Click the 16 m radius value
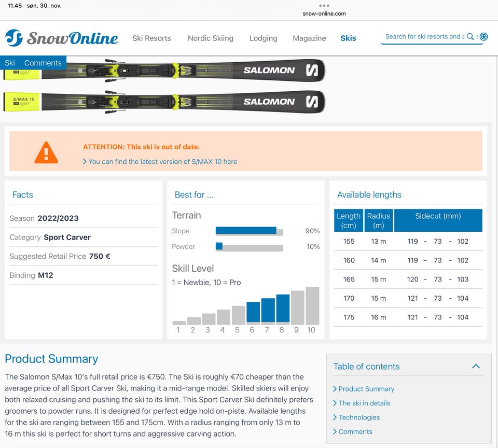This screenshot has height=448, width=498. (379, 317)
